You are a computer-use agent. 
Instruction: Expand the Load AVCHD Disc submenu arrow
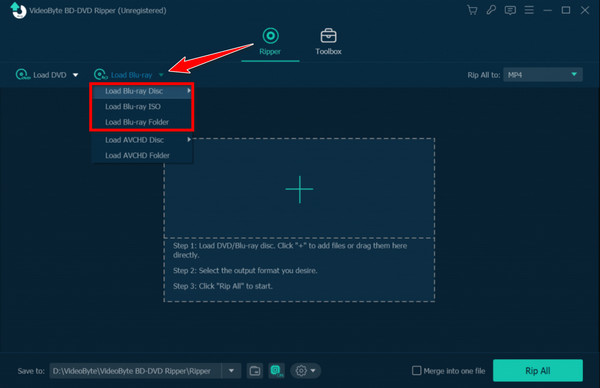[189, 140]
